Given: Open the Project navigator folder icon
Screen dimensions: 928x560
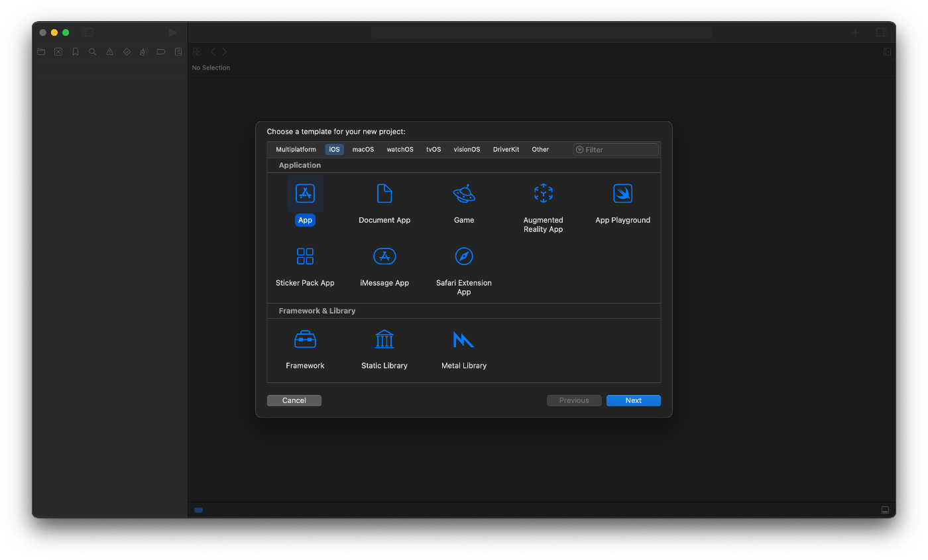Looking at the screenshot, I should pyautogui.click(x=41, y=52).
